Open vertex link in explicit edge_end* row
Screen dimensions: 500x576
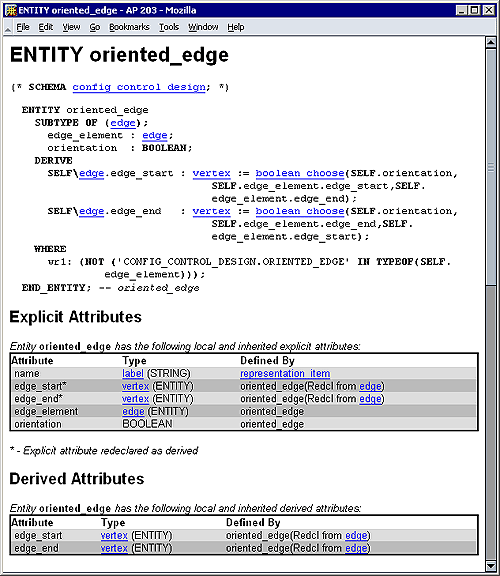tap(136, 399)
